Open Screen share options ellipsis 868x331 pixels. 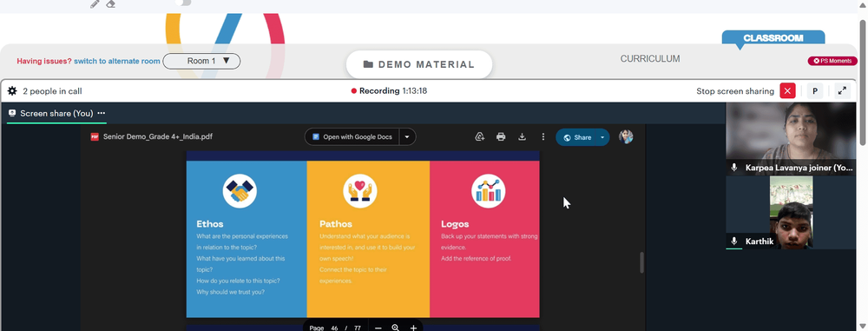tap(102, 113)
